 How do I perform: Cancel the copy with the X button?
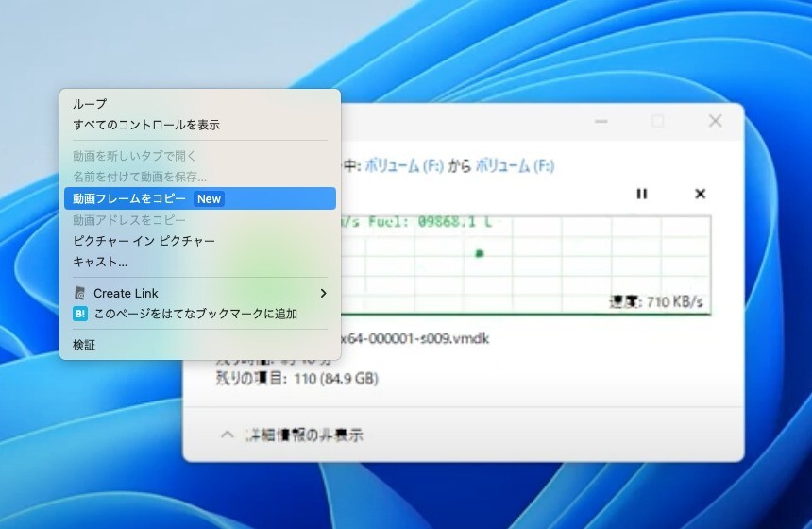click(x=701, y=194)
